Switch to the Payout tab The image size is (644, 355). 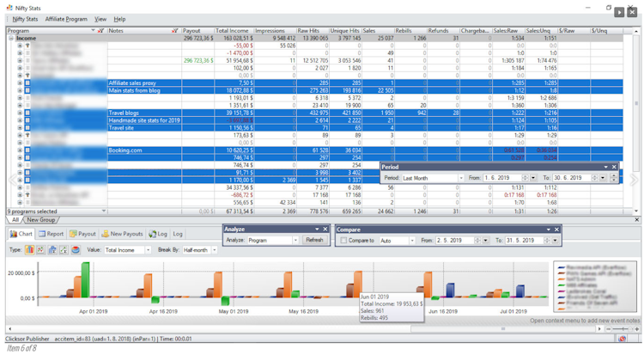coord(82,234)
